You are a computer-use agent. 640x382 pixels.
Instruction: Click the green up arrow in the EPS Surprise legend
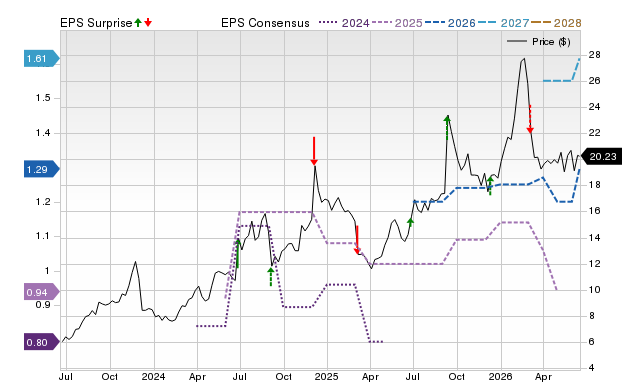[x=138, y=22]
